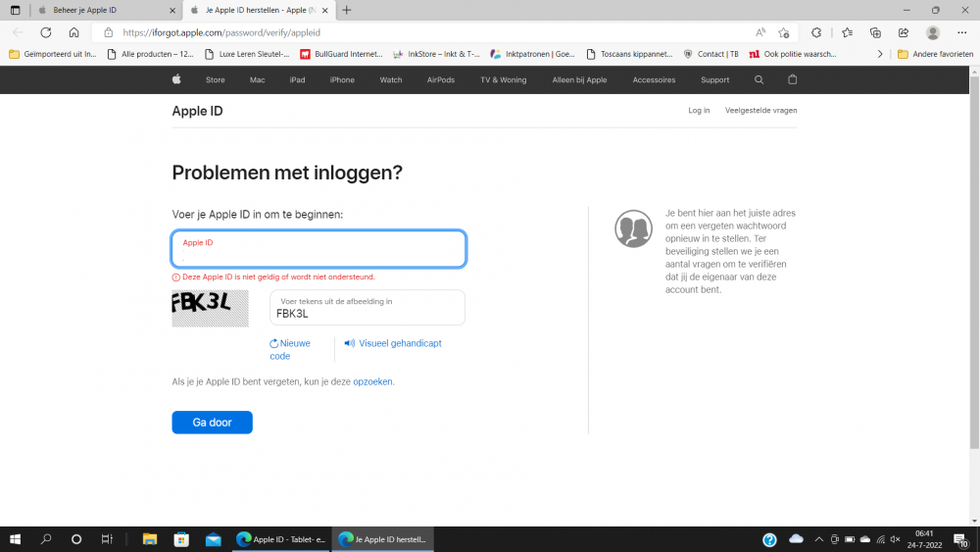Open Windows Start menu
Image resolution: width=980 pixels, height=552 pixels.
pos(15,539)
